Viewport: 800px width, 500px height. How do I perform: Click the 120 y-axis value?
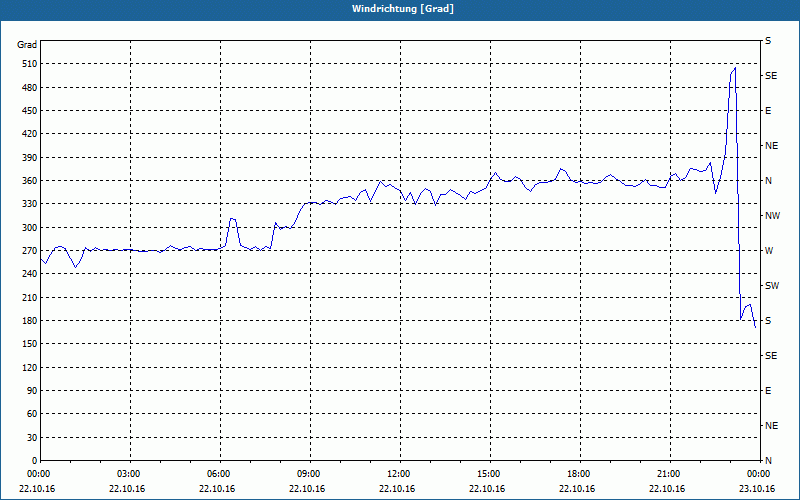[29, 367]
